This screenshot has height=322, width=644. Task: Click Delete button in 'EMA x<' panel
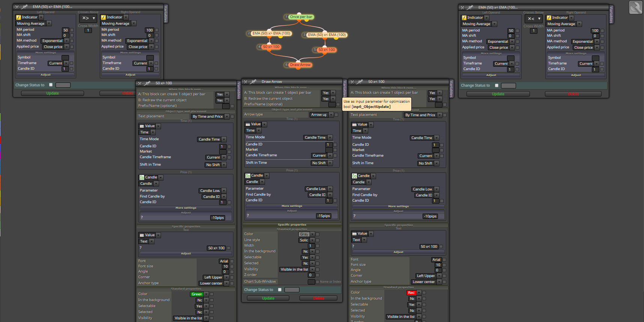coord(573,94)
